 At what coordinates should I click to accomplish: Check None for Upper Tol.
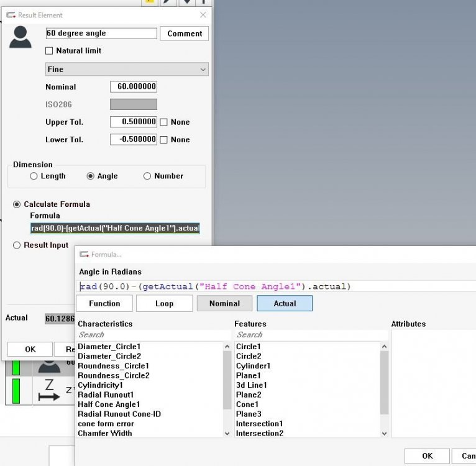click(x=164, y=122)
